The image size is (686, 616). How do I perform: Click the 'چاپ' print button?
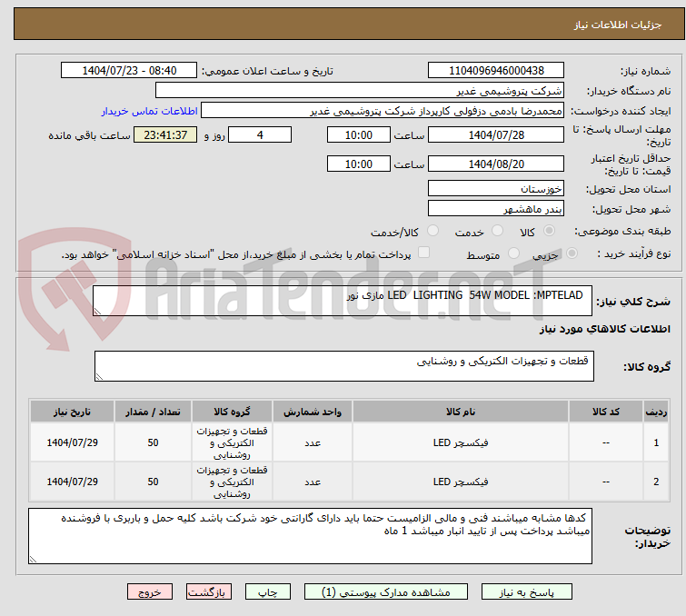coord(268,592)
